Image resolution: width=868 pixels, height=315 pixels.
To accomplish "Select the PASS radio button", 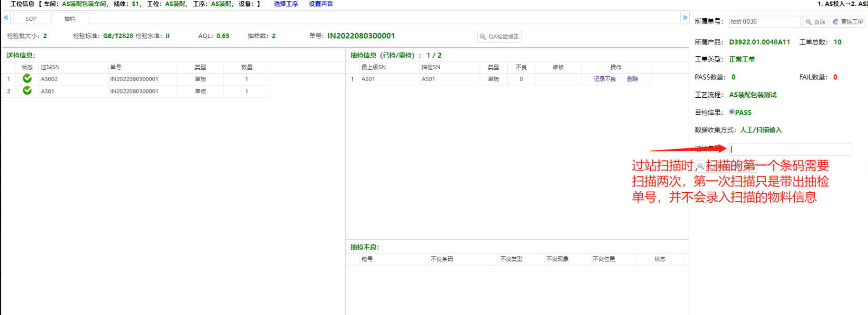I will pos(732,112).
